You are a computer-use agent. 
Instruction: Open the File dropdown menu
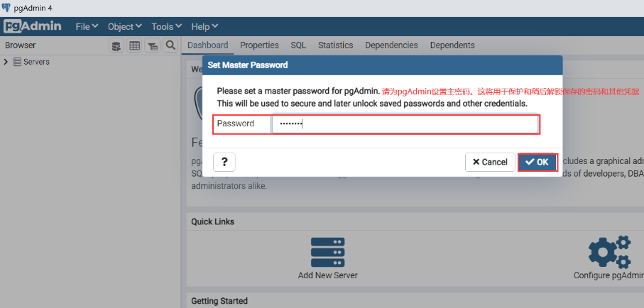click(x=87, y=26)
